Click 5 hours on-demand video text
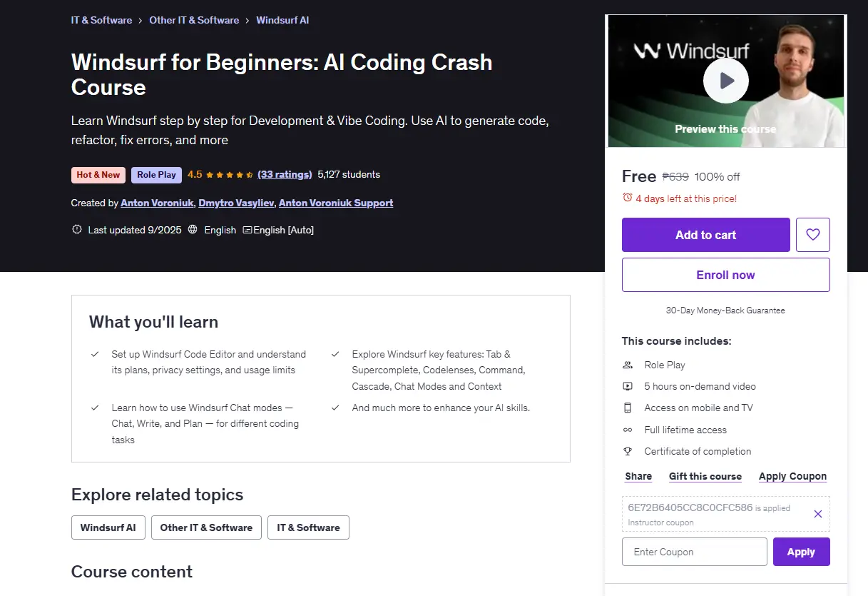 pyautogui.click(x=700, y=386)
